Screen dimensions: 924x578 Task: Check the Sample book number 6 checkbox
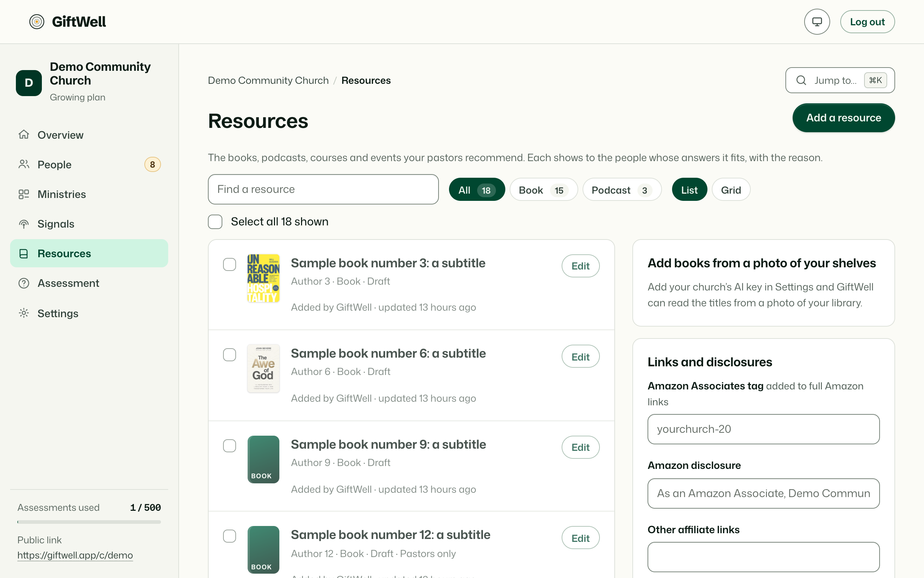(230, 355)
